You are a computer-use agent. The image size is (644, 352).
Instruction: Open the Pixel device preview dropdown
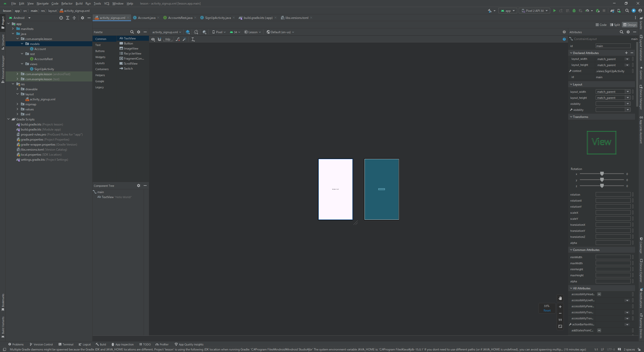pyautogui.click(x=219, y=32)
